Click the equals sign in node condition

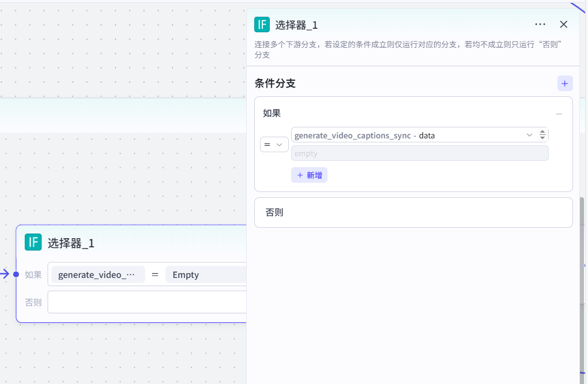[154, 275]
